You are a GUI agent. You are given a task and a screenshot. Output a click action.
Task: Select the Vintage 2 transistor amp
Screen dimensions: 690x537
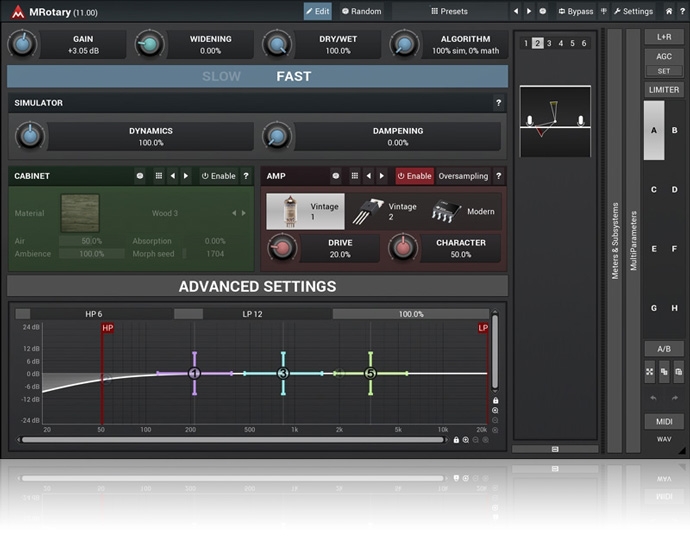tap(387, 211)
